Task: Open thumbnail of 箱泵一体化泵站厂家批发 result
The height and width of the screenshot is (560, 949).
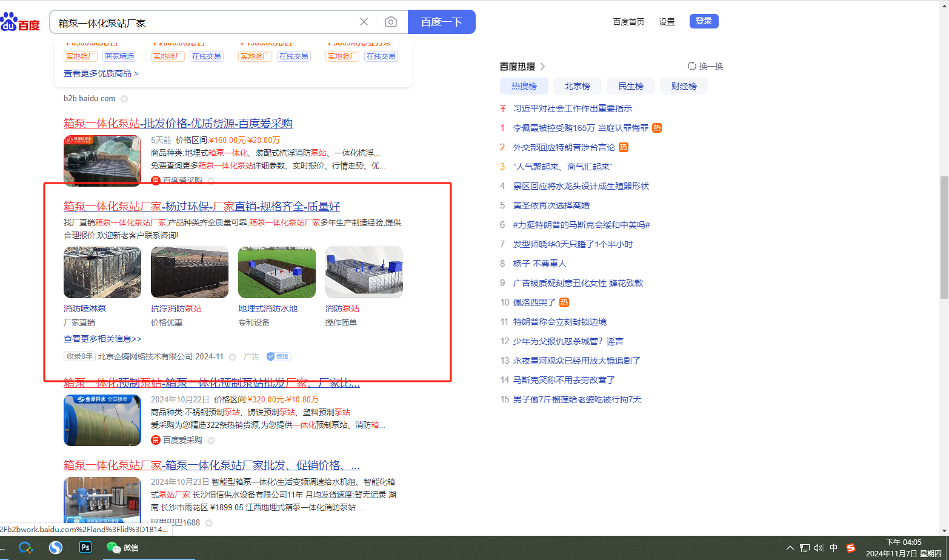Action: [x=102, y=499]
